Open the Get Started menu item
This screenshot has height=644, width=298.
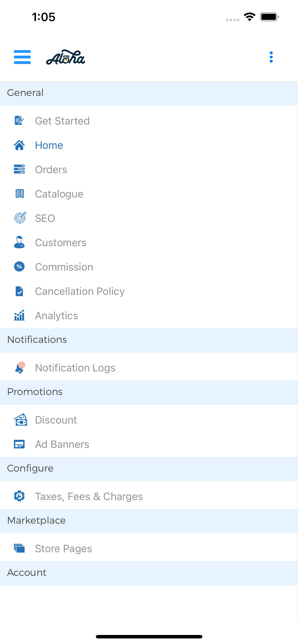pos(149,121)
